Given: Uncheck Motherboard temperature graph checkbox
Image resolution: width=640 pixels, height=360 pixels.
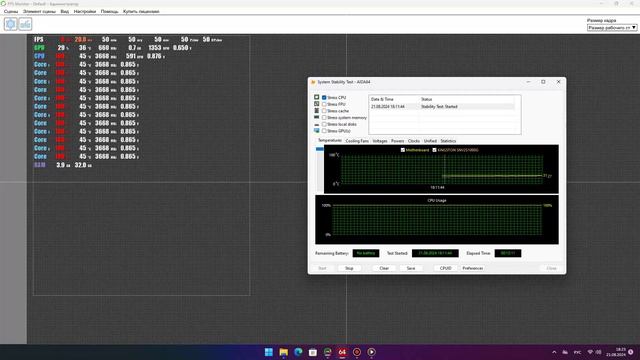Looking at the screenshot, I should tap(403, 150).
